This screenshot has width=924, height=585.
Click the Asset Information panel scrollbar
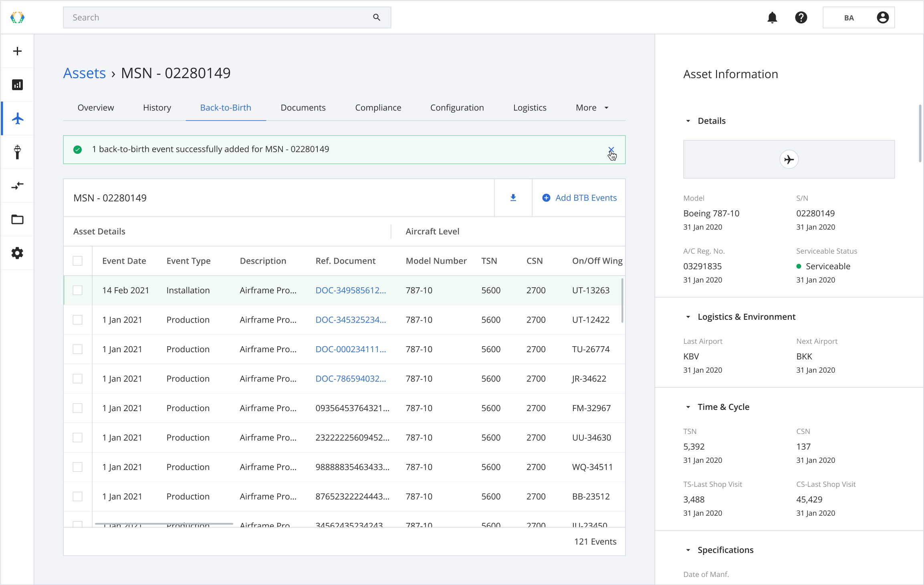click(x=920, y=133)
